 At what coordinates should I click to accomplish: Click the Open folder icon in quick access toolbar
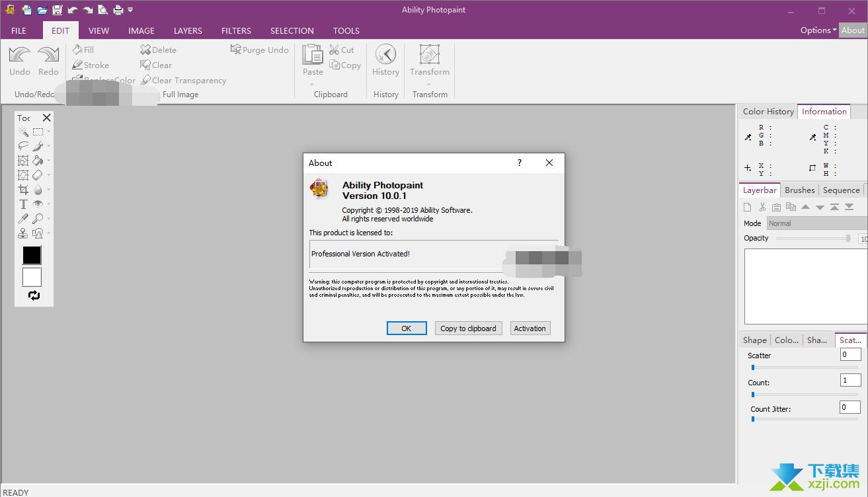click(x=42, y=10)
